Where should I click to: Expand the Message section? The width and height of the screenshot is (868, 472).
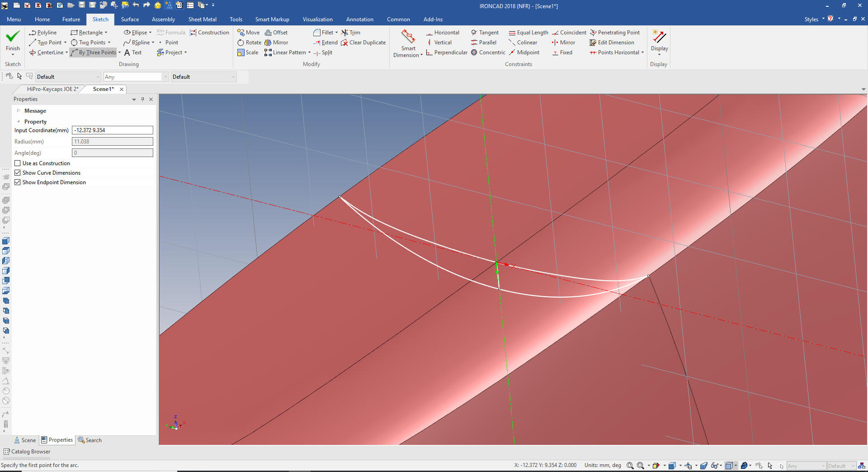pos(19,111)
